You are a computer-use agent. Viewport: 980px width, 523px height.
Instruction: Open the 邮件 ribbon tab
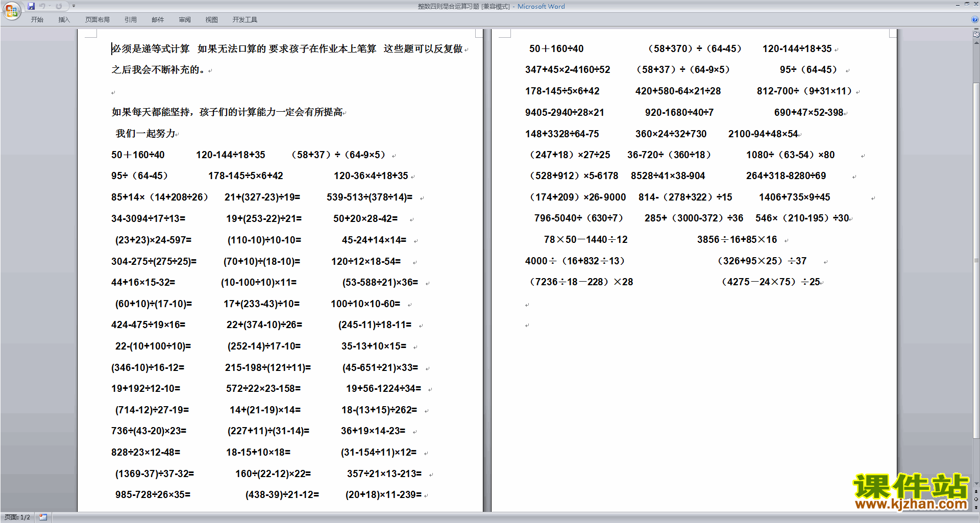click(x=158, y=20)
